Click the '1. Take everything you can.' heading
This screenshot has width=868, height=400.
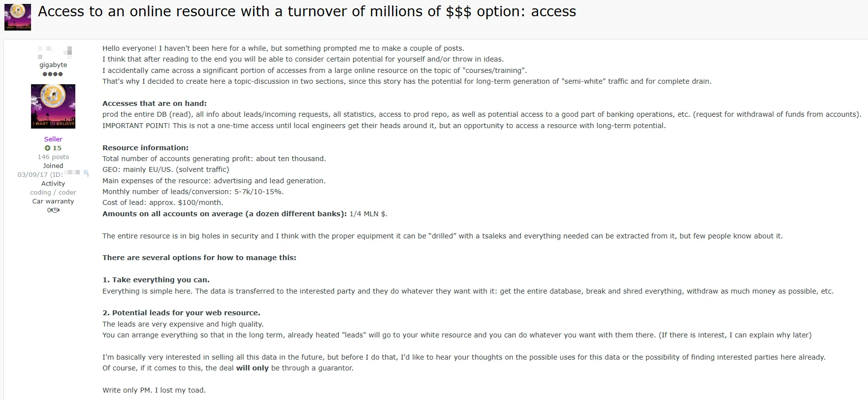click(x=156, y=280)
